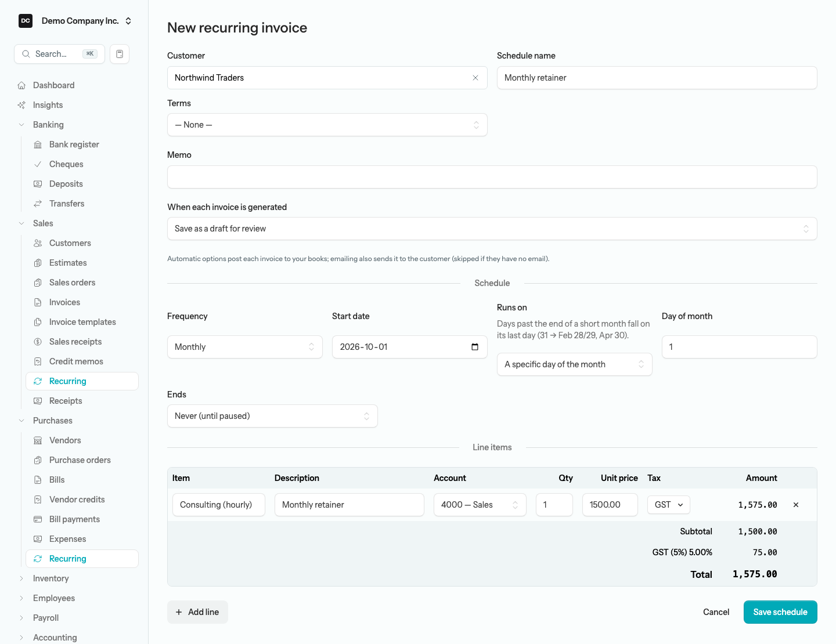Image resolution: width=836 pixels, height=644 pixels.
Task: Open the Terms dropdown
Action: point(327,125)
